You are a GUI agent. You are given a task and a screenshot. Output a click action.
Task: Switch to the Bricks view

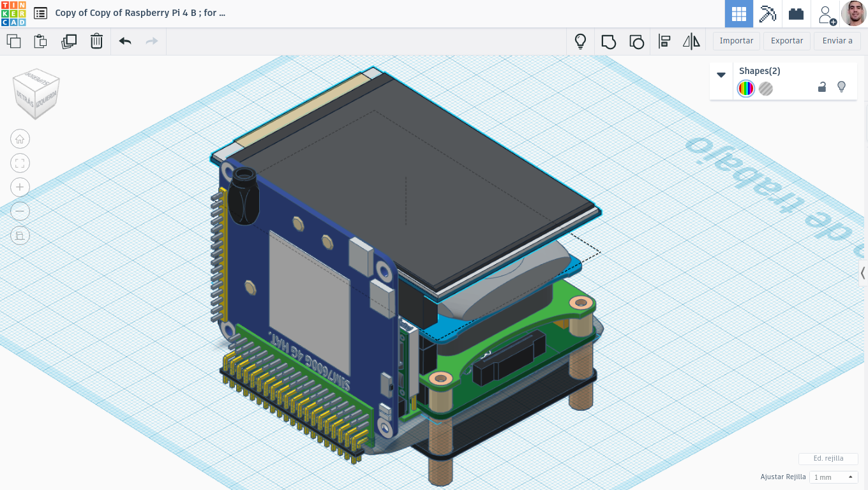click(796, 13)
